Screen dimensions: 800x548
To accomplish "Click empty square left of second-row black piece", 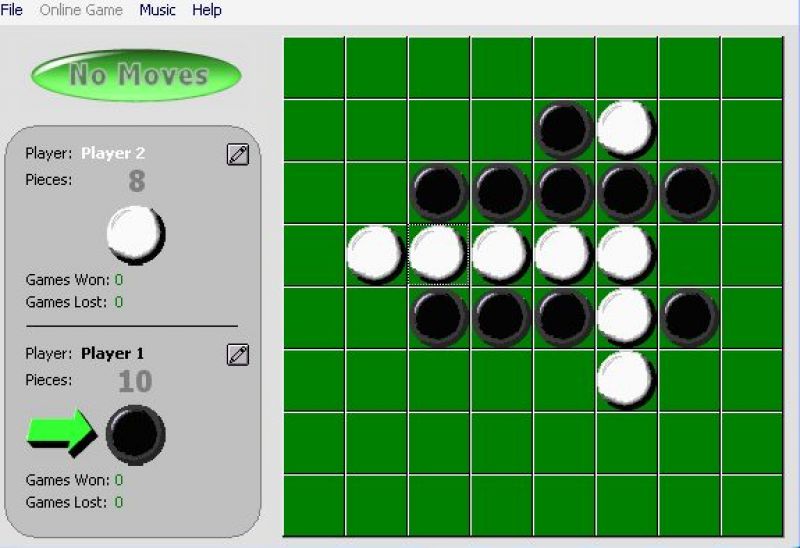I will [x=502, y=130].
